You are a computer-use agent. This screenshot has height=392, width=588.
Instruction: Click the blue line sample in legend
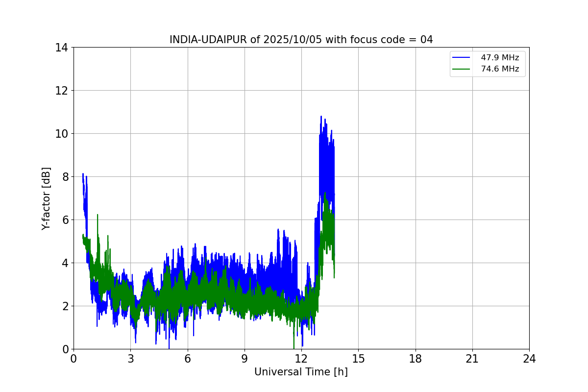[x=462, y=58]
